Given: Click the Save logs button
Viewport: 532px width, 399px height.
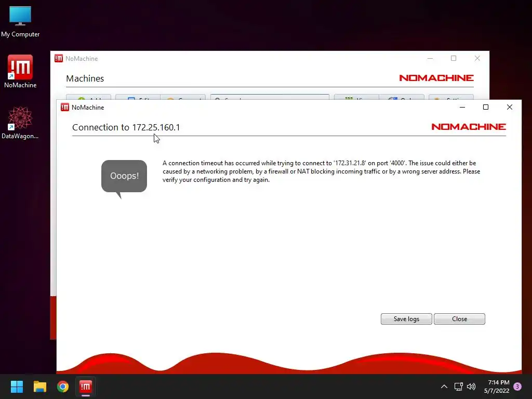Looking at the screenshot, I should pos(406,319).
